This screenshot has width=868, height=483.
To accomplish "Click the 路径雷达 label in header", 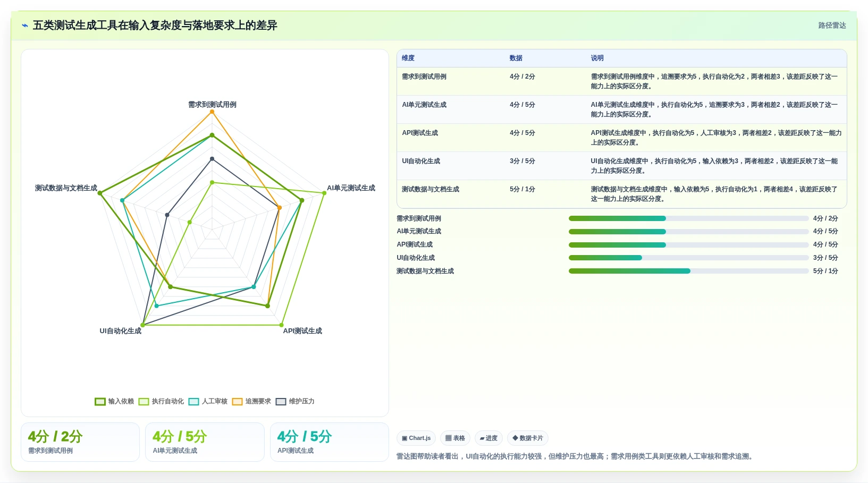I will [x=832, y=26].
